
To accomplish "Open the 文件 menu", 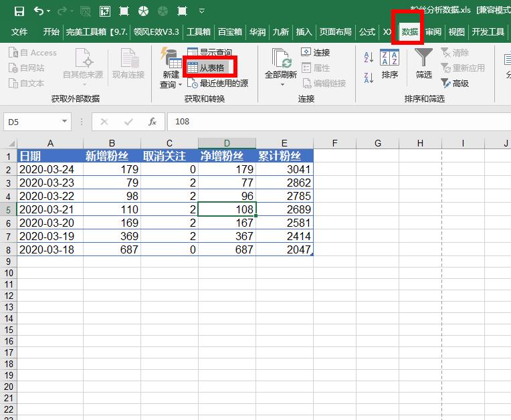I will [x=19, y=32].
